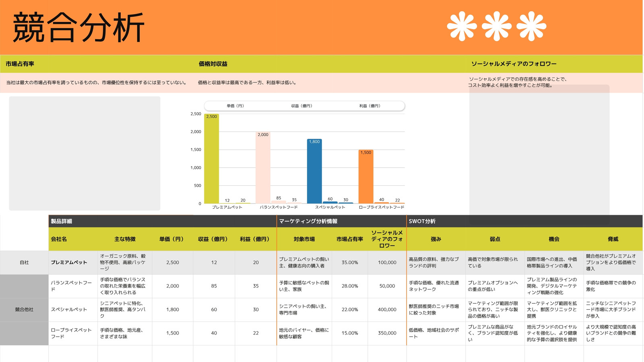Screen dimensions: 644x362
Task: Select the 弱点 column header
Action: [x=495, y=239]
